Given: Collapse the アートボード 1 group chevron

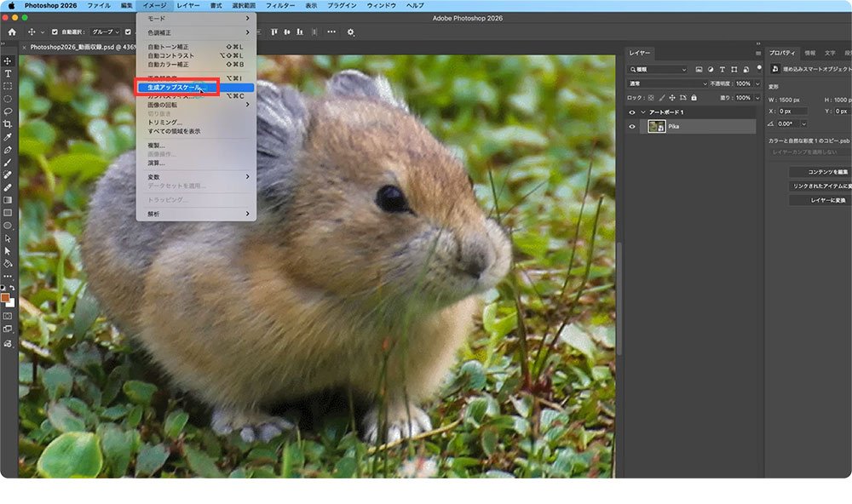Looking at the screenshot, I should (643, 112).
